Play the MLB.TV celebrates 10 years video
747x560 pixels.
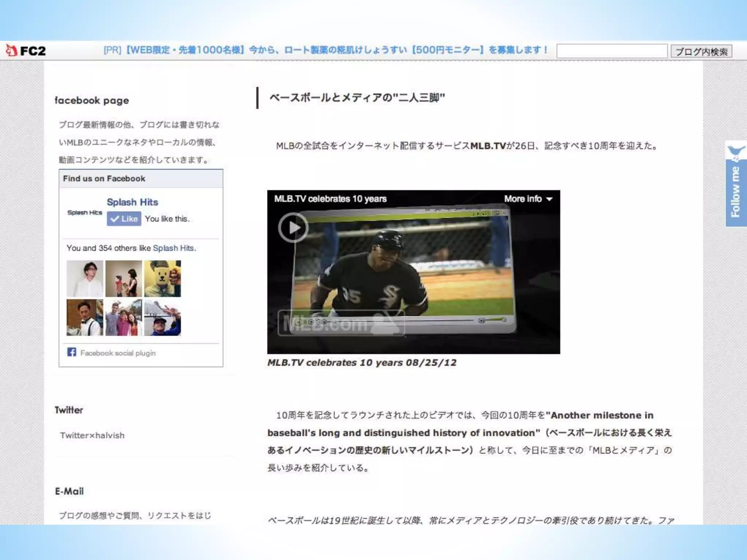[x=293, y=227]
